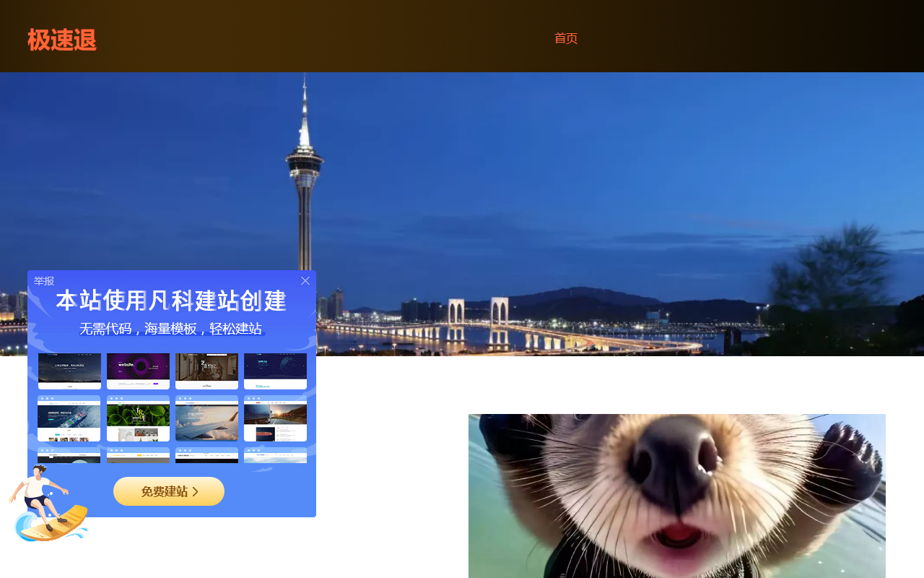Click the 无需代码，海量模板，轻松建站 subtitle
Image resolution: width=924 pixels, height=578 pixels.
171,329
